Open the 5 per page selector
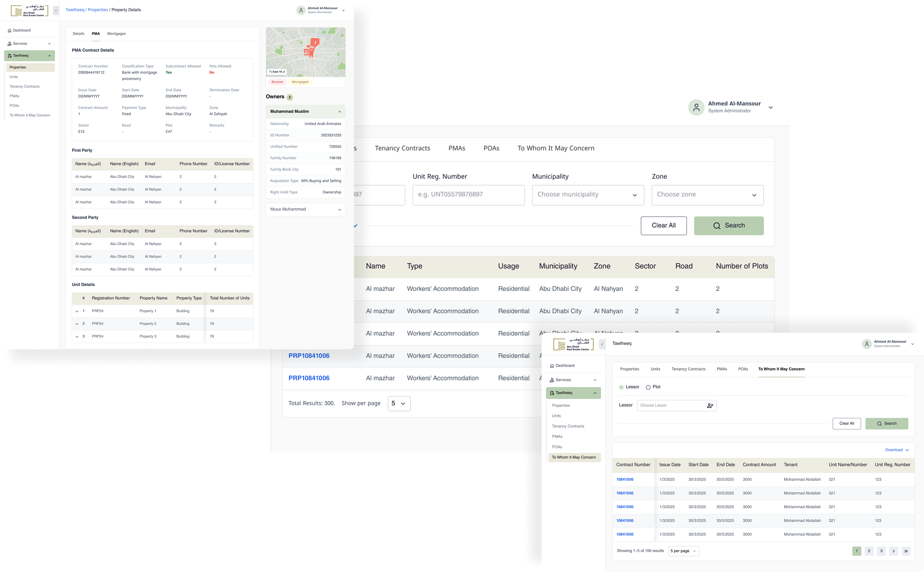Screen dimensions: 924x572 pyautogui.click(x=684, y=551)
